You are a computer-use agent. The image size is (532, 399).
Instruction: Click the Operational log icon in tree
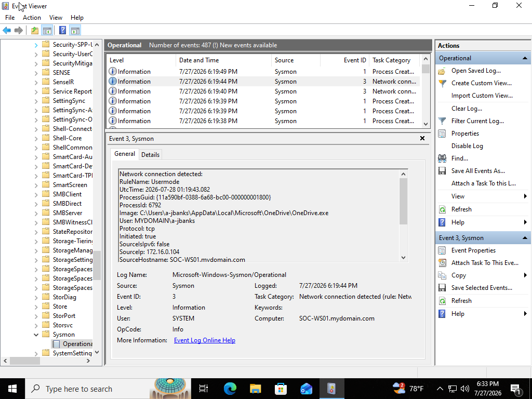pos(56,344)
